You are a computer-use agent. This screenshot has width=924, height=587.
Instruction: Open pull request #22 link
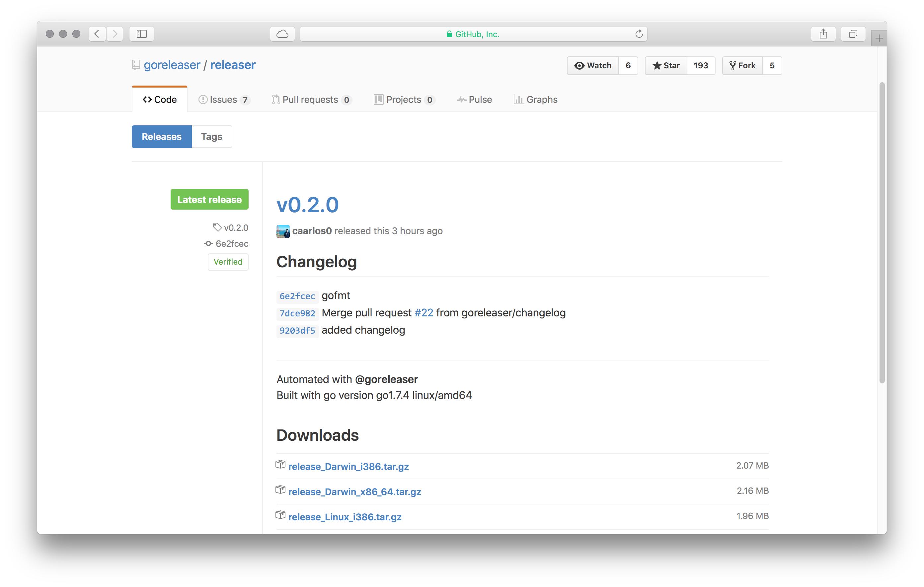pyautogui.click(x=424, y=313)
